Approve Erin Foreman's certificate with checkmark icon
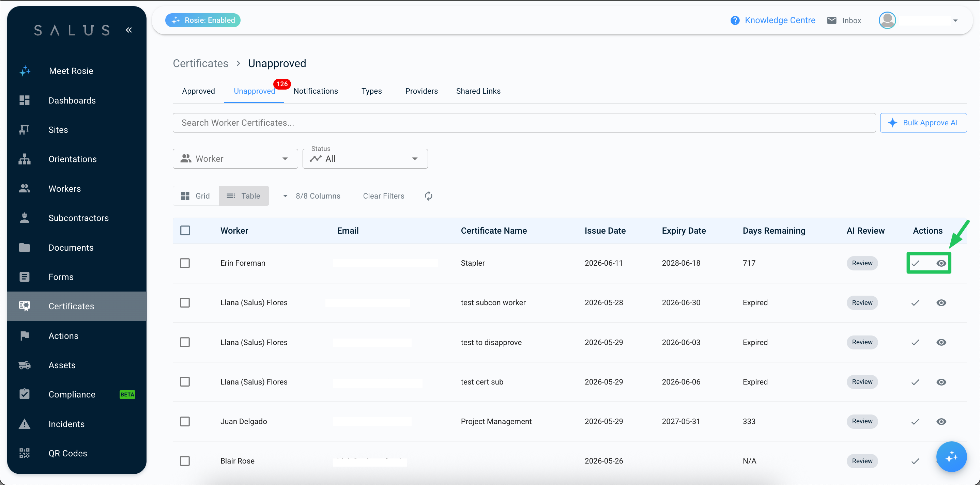This screenshot has width=980, height=485. point(915,263)
